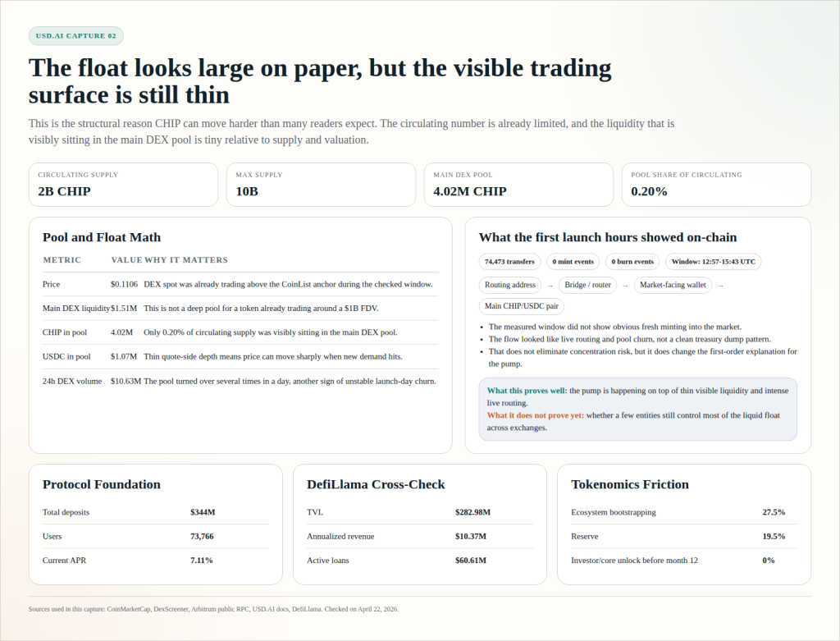
Task: Select the Market-facing wallet chip
Action: [x=672, y=286]
